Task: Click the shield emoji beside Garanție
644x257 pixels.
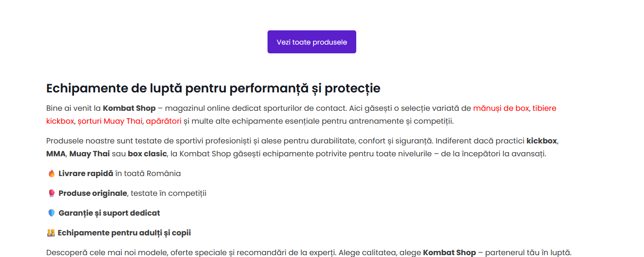Action: point(51,213)
